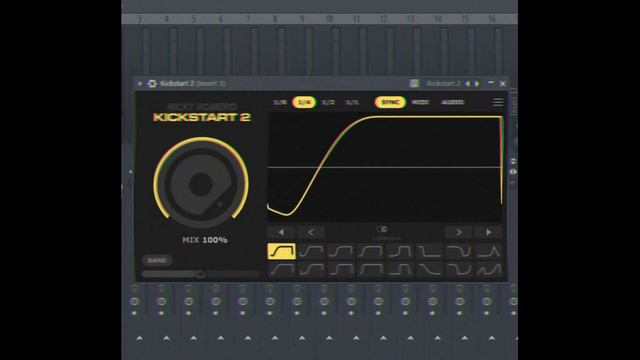Image resolution: width=640 pixels, height=360 pixels.
Task: Select top-row seventh falling curve preset
Action: pyautogui.click(x=459, y=251)
